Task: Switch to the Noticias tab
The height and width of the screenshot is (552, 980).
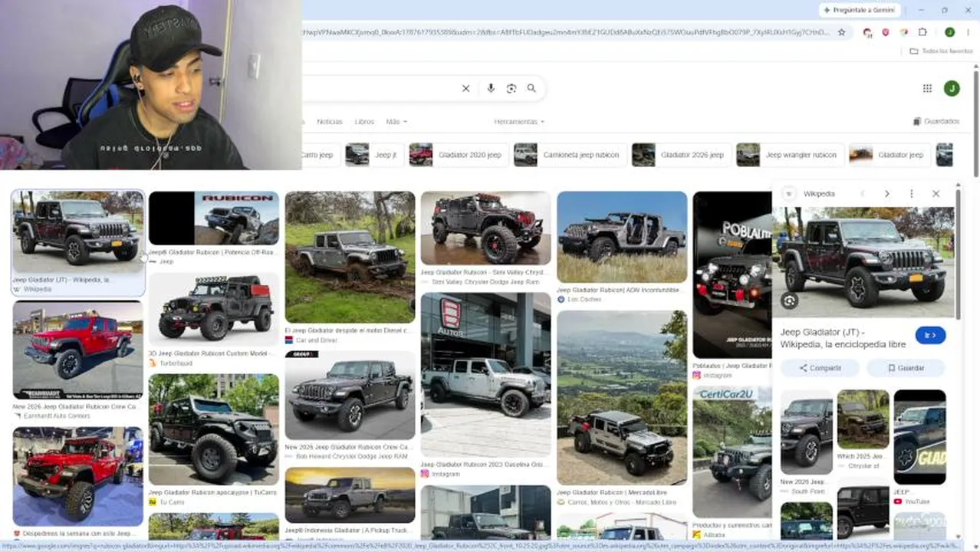Action: (330, 122)
